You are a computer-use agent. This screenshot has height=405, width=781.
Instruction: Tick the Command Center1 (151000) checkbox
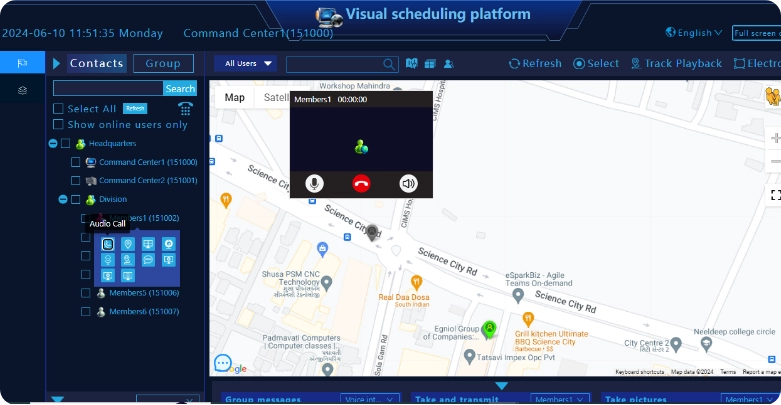click(x=76, y=162)
